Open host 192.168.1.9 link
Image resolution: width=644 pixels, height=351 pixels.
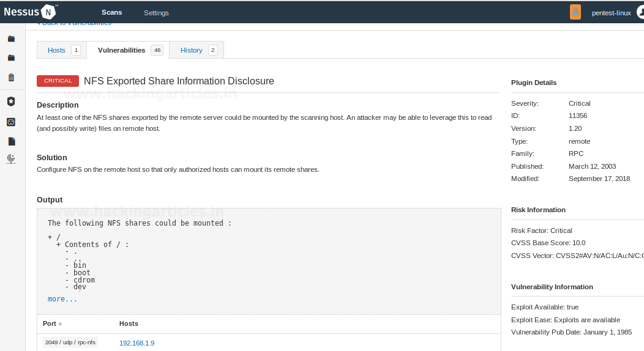tap(137, 343)
